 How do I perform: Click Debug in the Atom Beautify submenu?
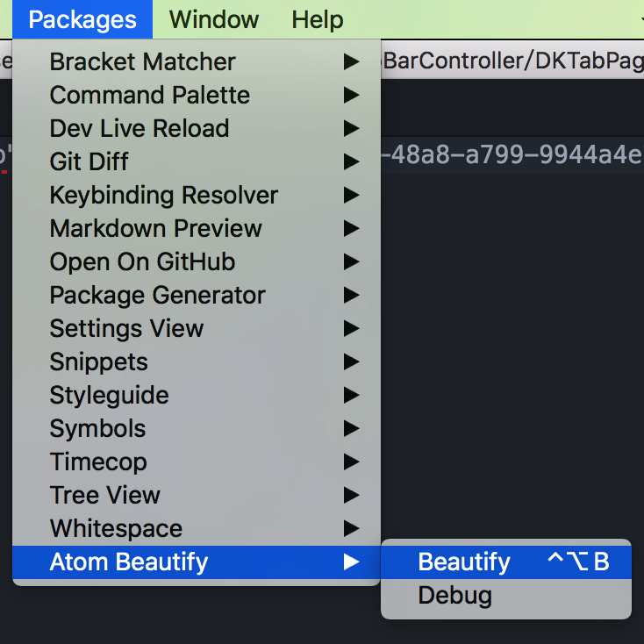click(x=506, y=595)
